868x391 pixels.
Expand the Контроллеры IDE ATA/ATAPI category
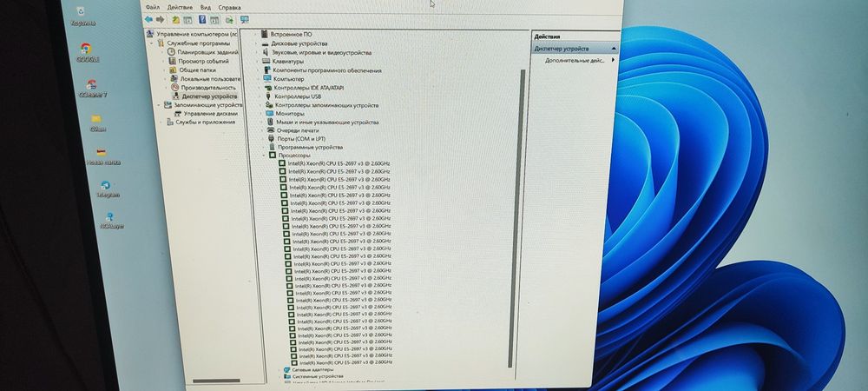(x=259, y=88)
